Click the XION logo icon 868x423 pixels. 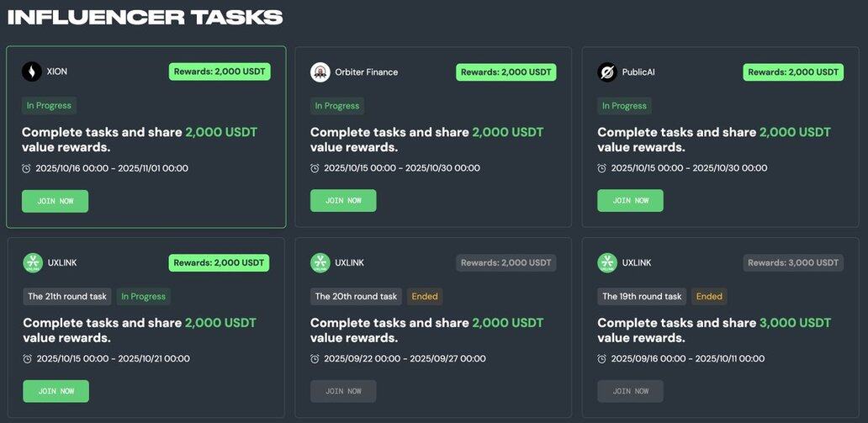click(32, 72)
